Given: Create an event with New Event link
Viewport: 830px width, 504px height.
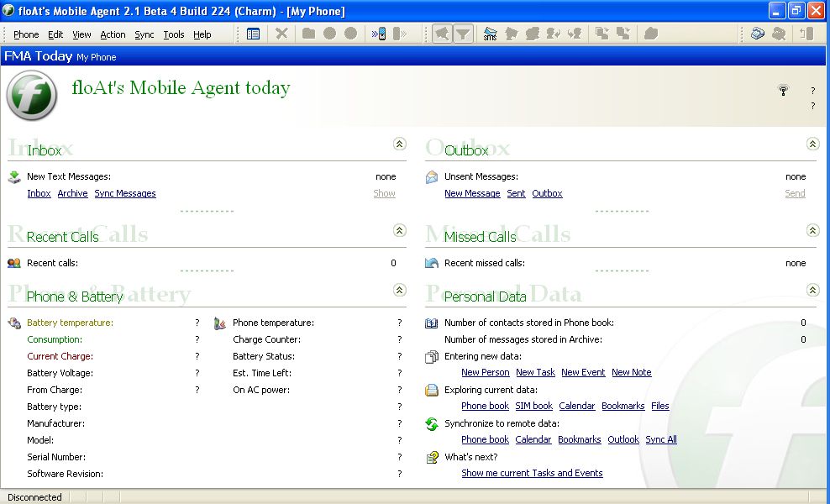Looking at the screenshot, I should pos(583,372).
